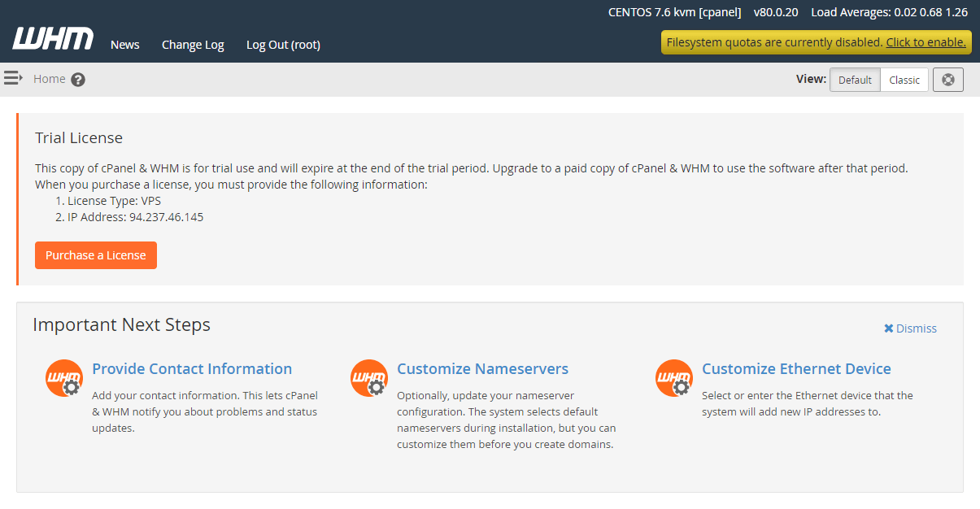Screen dimensions: 980x509
Task: Open the Change Log page
Action: point(193,45)
